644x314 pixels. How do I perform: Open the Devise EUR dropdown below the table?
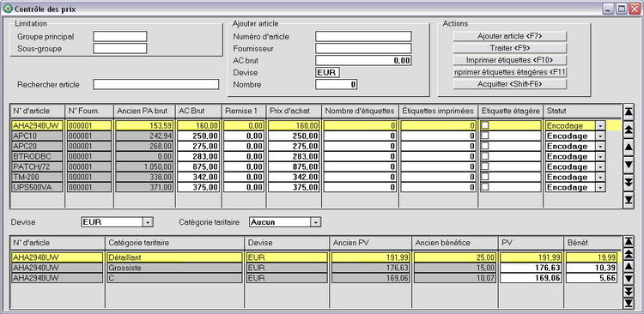[x=149, y=222]
